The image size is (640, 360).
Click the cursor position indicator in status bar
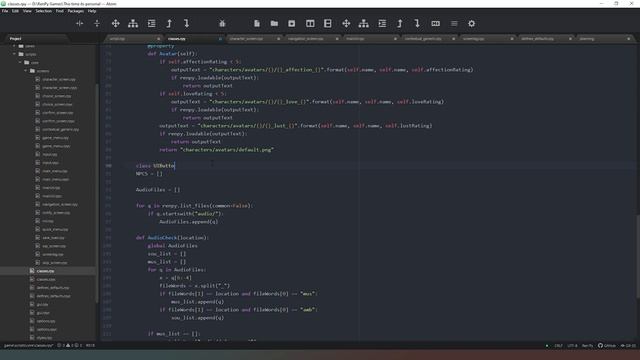pyautogui.click(x=90, y=345)
